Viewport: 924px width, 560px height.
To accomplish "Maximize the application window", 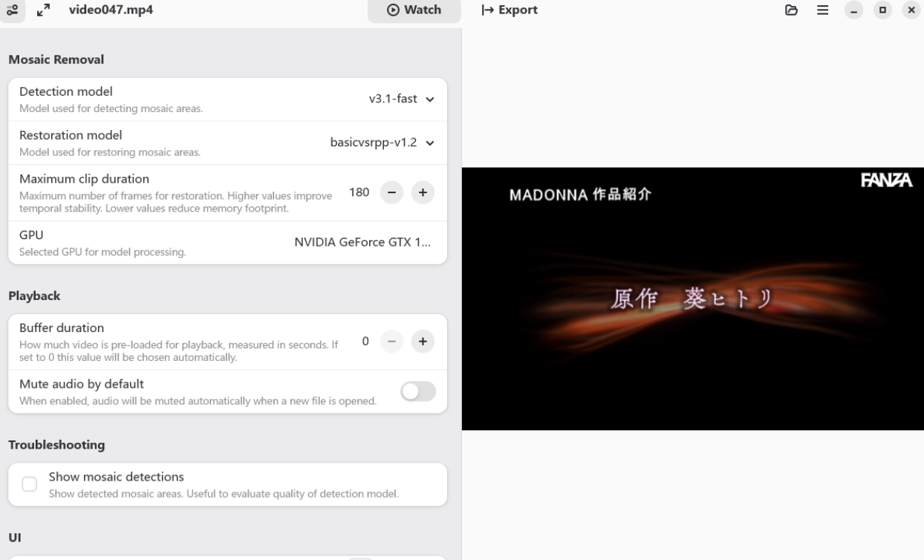I will [x=882, y=10].
